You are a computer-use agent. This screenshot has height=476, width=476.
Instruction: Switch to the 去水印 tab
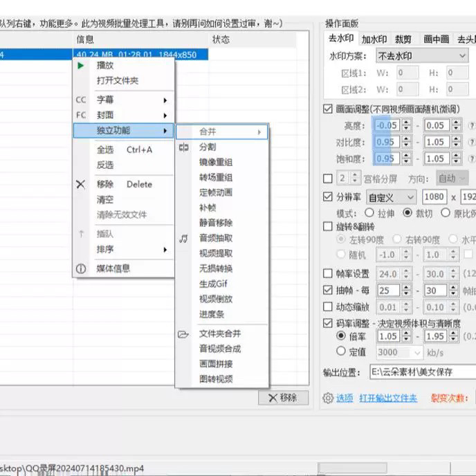point(341,39)
